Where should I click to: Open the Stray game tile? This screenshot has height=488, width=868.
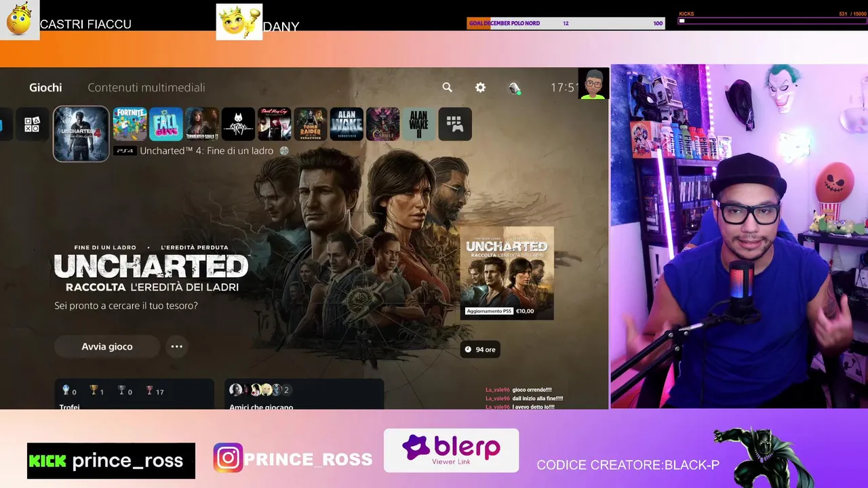click(x=238, y=124)
